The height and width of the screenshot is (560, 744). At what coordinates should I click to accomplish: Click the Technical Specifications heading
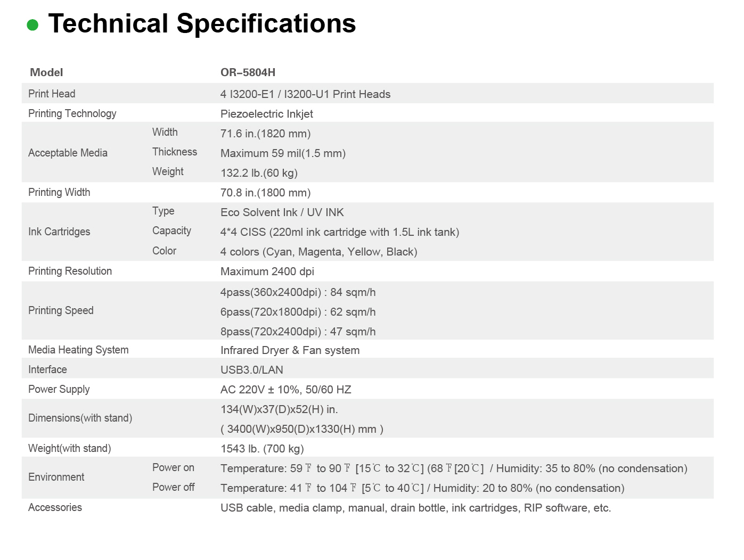(x=202, y=24)
